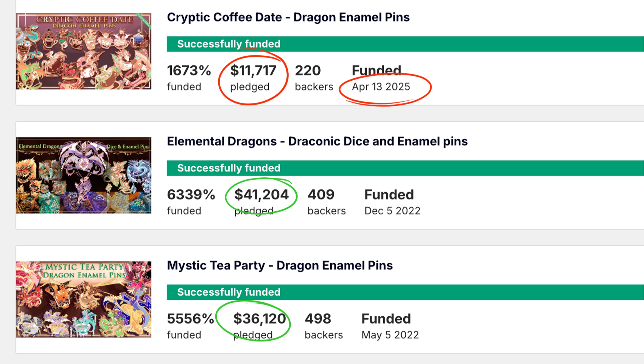The height and width of the screenshot is (364, 644).
Task: Click the $41,204 pledged amount
Action: coord(261,195)
